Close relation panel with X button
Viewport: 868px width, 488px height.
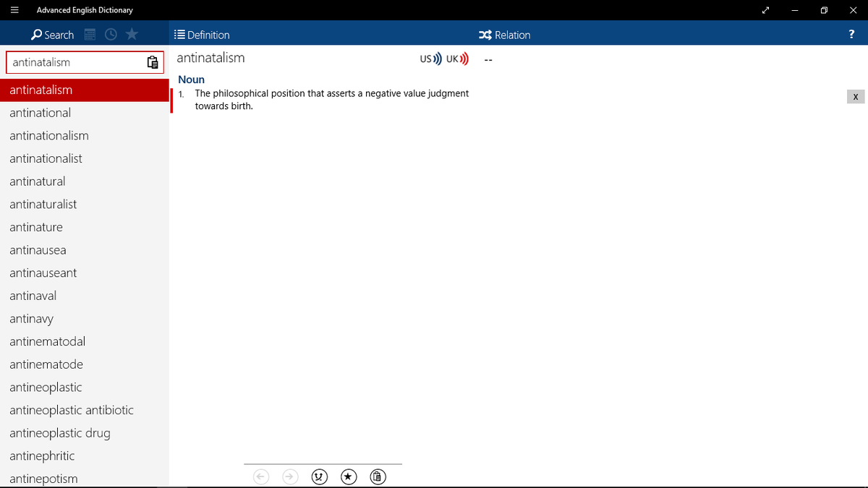[855, 97]
